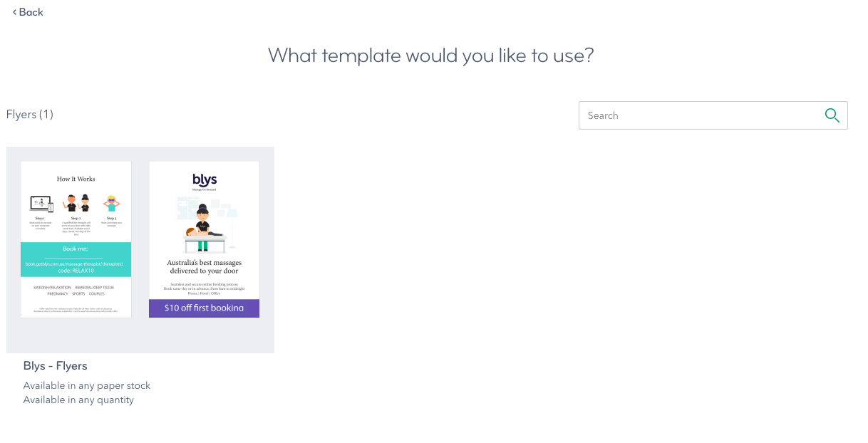Click the purple $10 off first booking banner
This screenshot has width=868, height=443.
click(205, 308)
